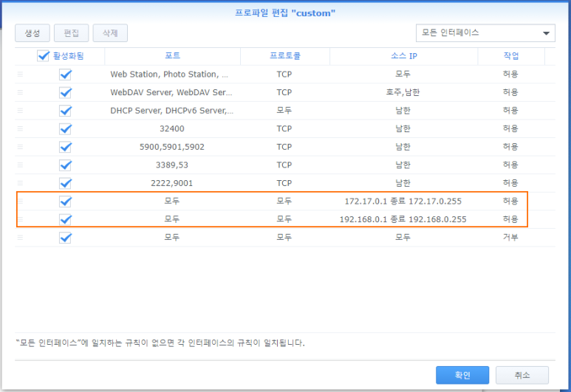The width and height of the screenshot is (571, 392).
Task: Click TCP protocol in 32400 row
Action: pos(284,128)
